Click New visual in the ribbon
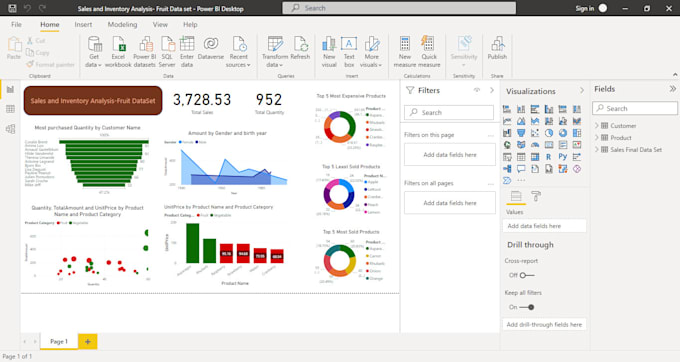This screenshot has height=362, width=680. click(329, 52)
